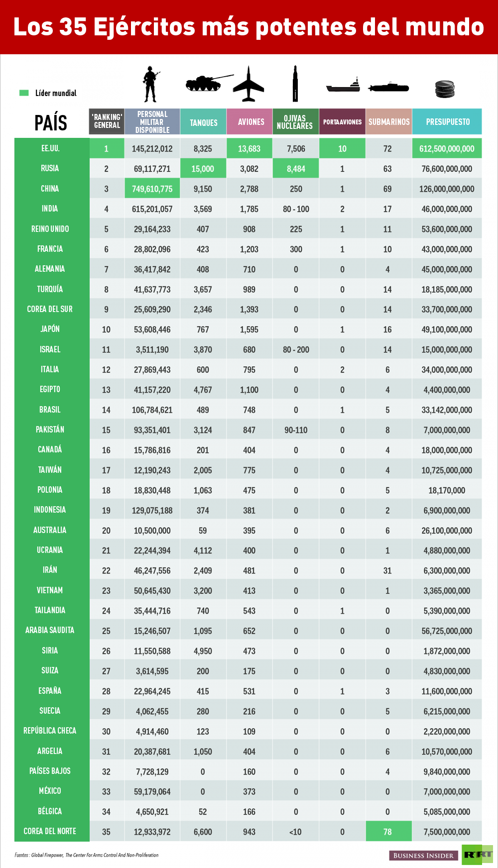498x868 pixels.
Task: Click the nuclear missile warhead icon
Action: point(295,84)
